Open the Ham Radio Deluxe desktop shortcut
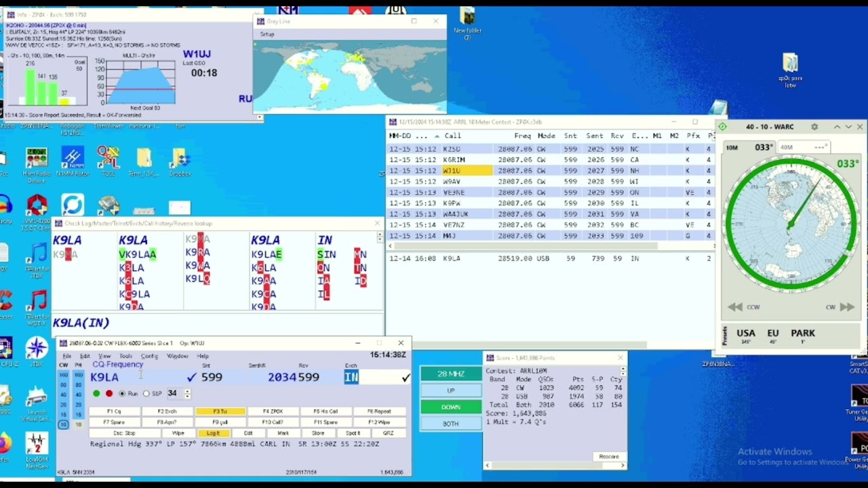Image resolution: width=868 pixels, height=488 pixels. [37, 161]
